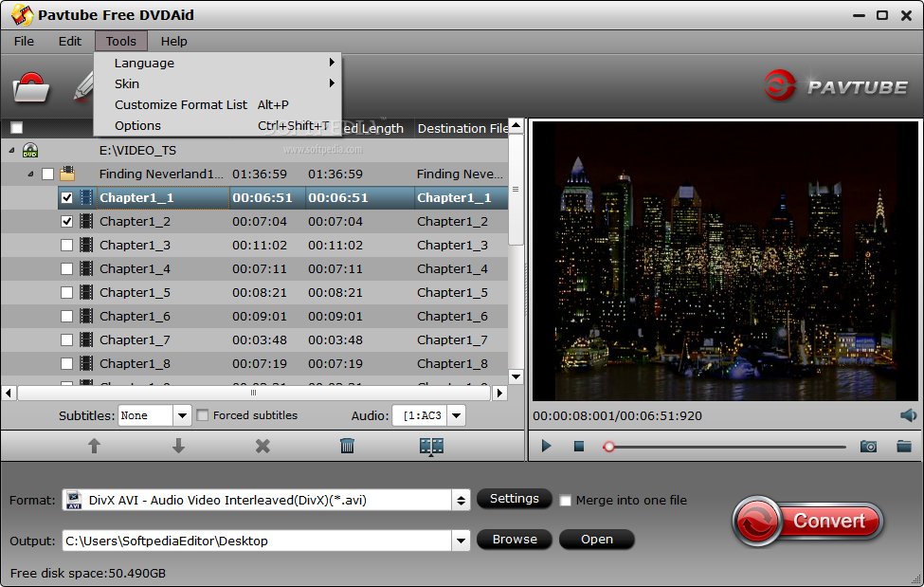Image resolution: width=924 pixels, height=587 pixels.
Task: Mute the preview speaker icon
Action: (x=909, y=415)
